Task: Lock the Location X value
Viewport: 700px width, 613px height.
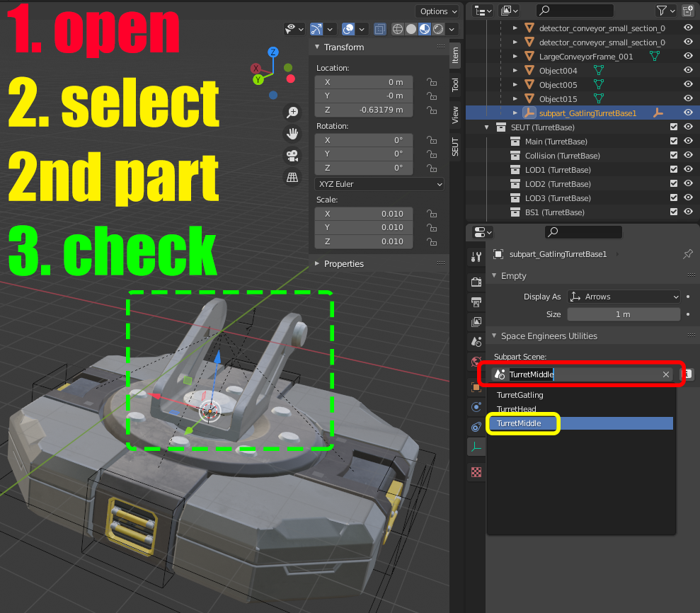Action: (x=431, y=82)
